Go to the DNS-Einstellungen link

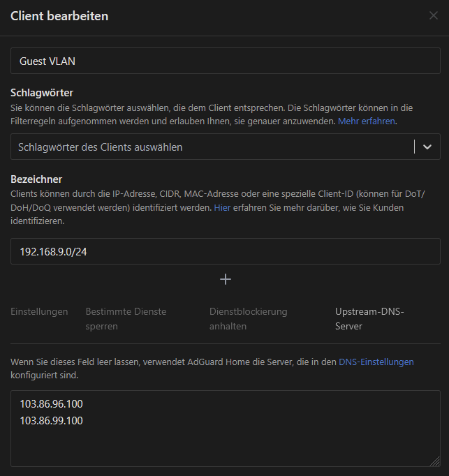point(376,362)
